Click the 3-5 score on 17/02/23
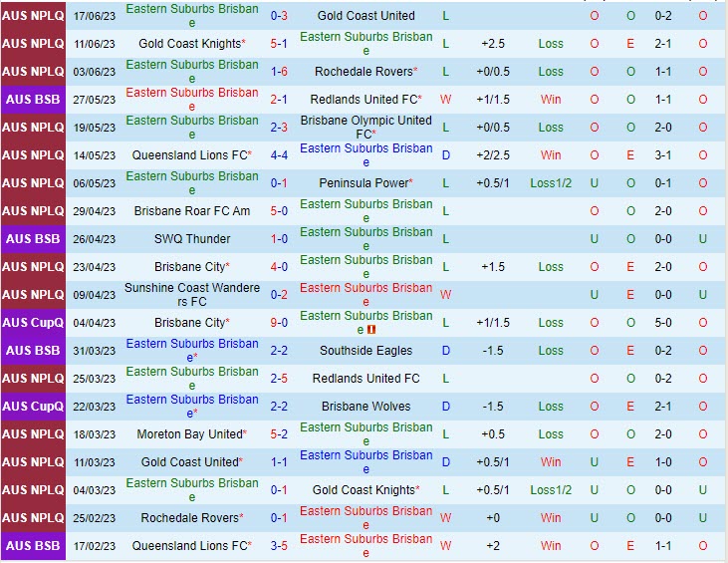The height and width of the screenshot is (563, 728). (x=279, y=545)
